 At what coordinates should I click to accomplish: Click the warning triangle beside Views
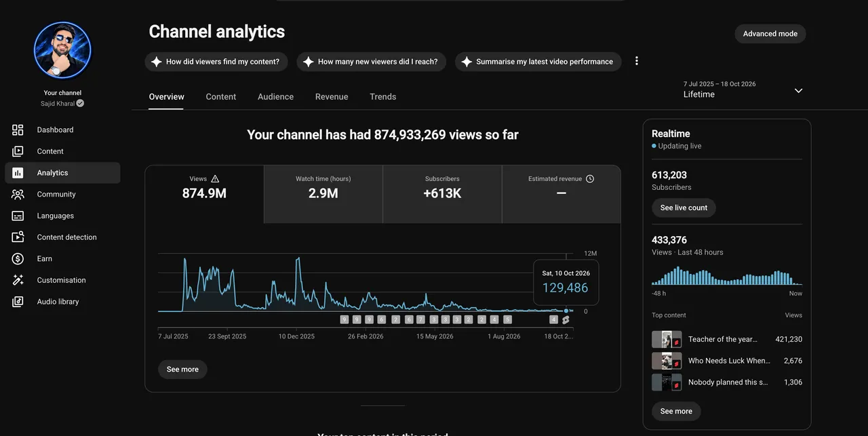[215, 179]
